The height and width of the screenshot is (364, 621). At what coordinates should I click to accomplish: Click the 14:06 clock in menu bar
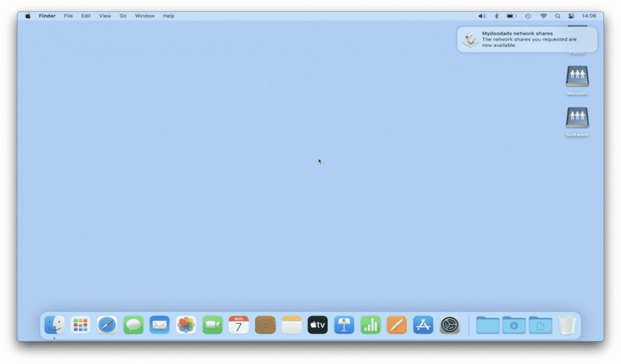(589, 16)
